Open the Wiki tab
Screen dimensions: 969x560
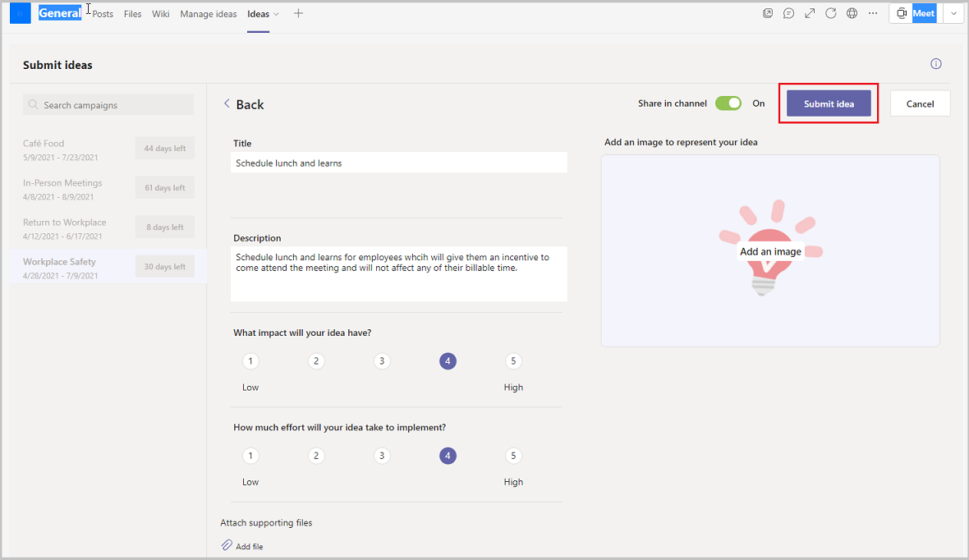(161, 14)
